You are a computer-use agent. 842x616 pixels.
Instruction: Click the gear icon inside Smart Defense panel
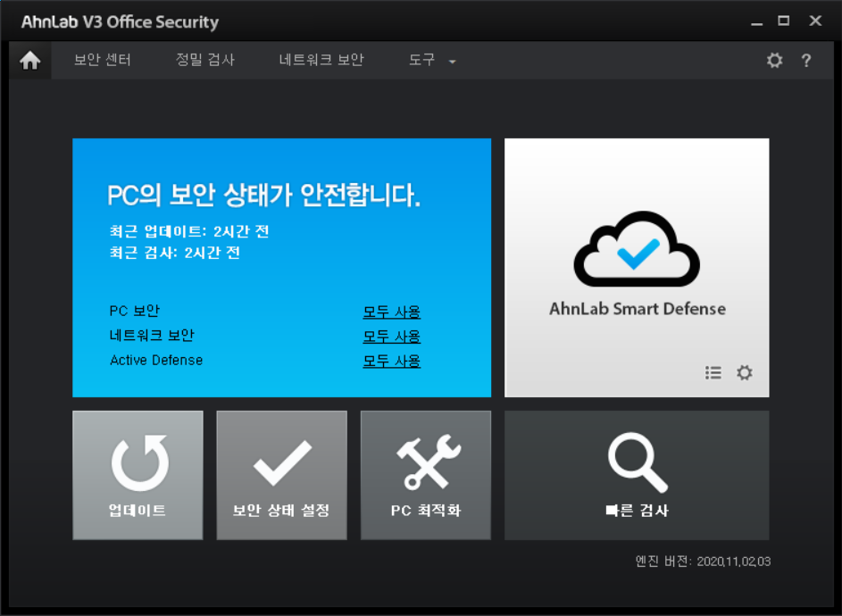(x=744, y=373)
